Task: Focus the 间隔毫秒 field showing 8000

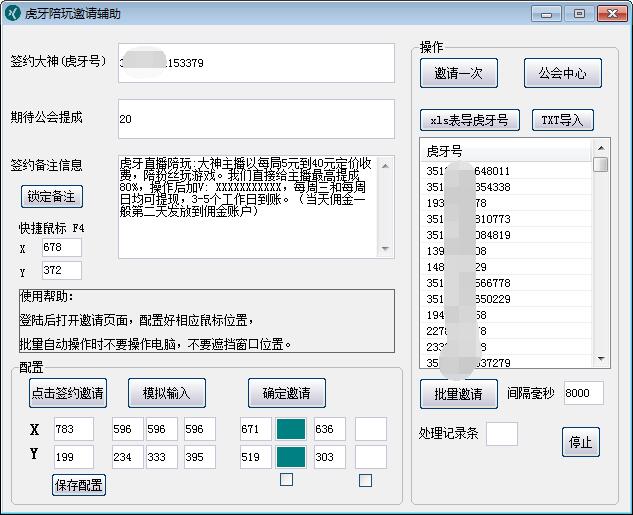Action: pyautogui.click(x=584, y=393)
